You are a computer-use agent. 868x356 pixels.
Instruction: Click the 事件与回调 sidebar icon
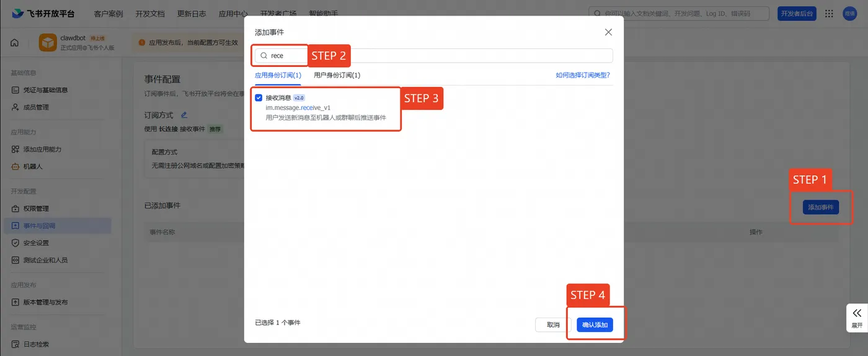15,226
